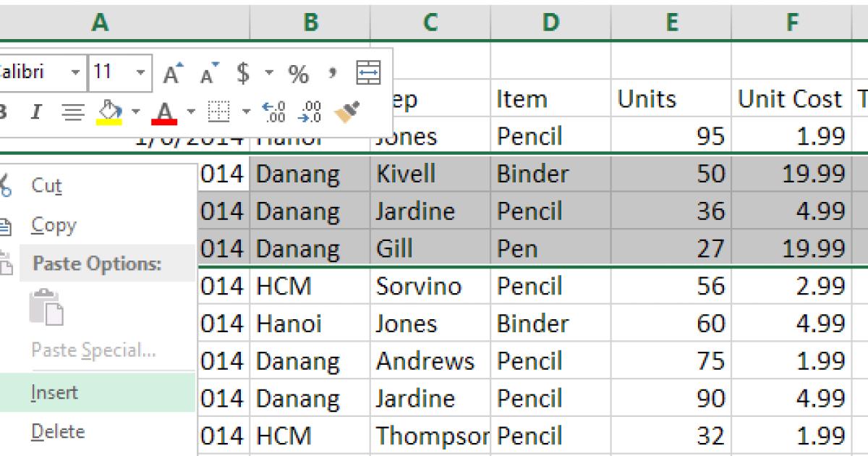Image resolution: width=868 pixels, height=456 pixels.
Task: Click the Decrease Decimal icon
Action: pos(310,111)
